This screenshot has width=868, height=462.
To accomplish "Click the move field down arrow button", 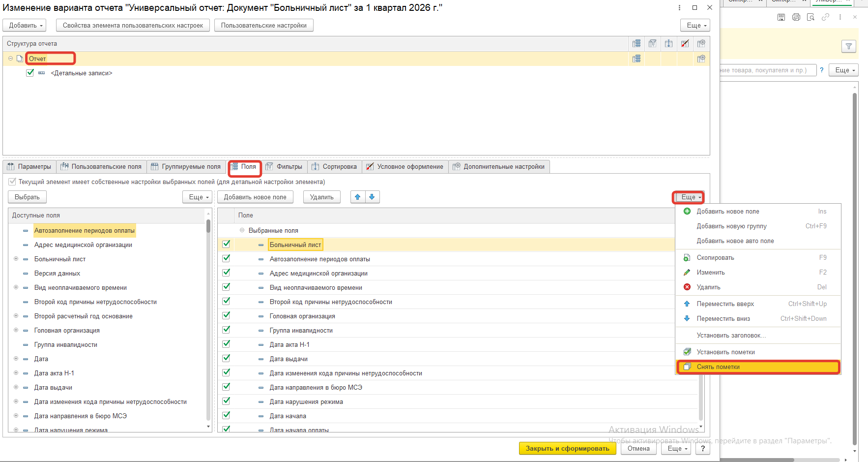I will [372, 197].
